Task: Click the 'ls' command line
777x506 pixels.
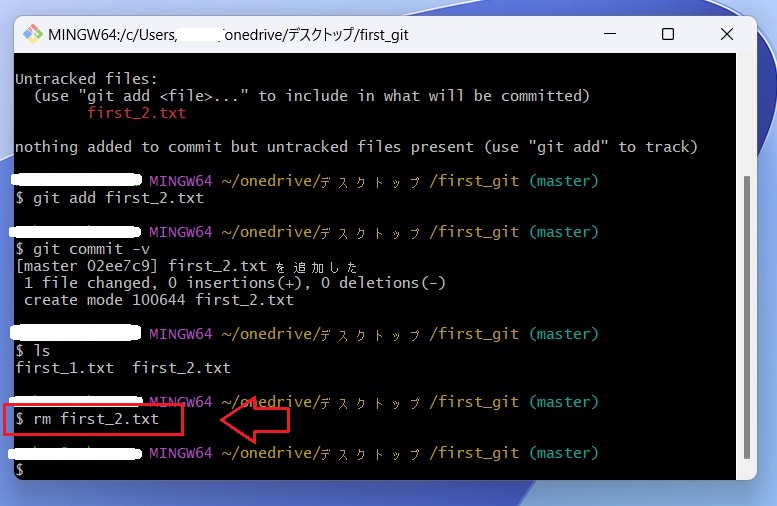Action: pyautogui.click(x=41, y=351)
